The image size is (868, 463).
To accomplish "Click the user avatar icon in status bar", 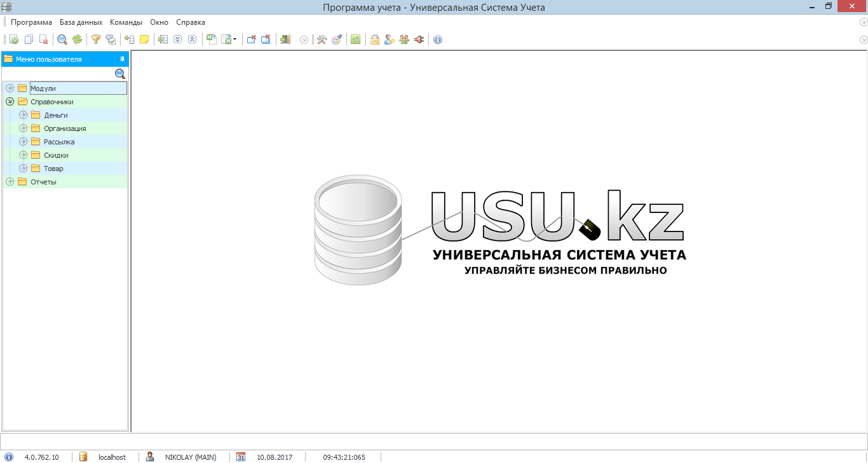I will 150,457.
